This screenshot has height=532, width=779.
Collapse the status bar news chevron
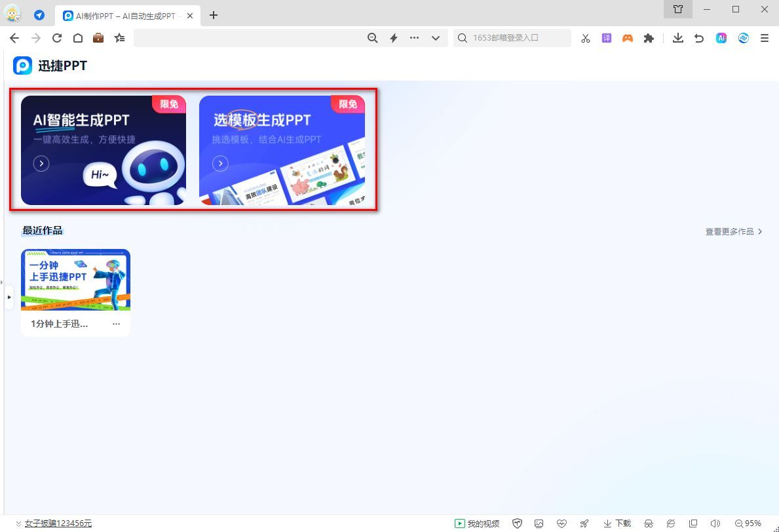pos(18,523)
